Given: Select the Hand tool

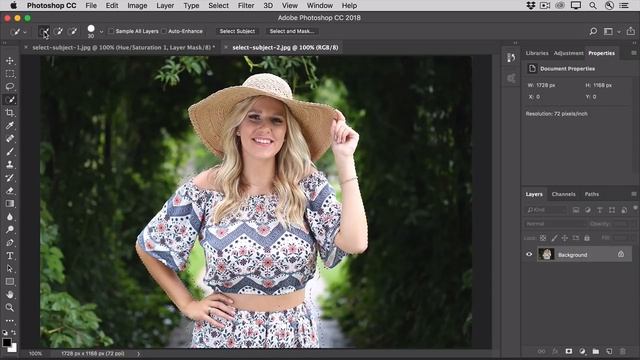Looking at the screenshot, I should (10, 295).
